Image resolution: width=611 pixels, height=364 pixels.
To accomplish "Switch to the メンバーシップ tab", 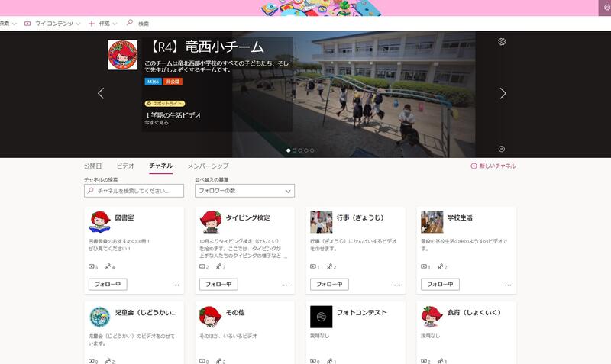I will [x=208, y=166].
